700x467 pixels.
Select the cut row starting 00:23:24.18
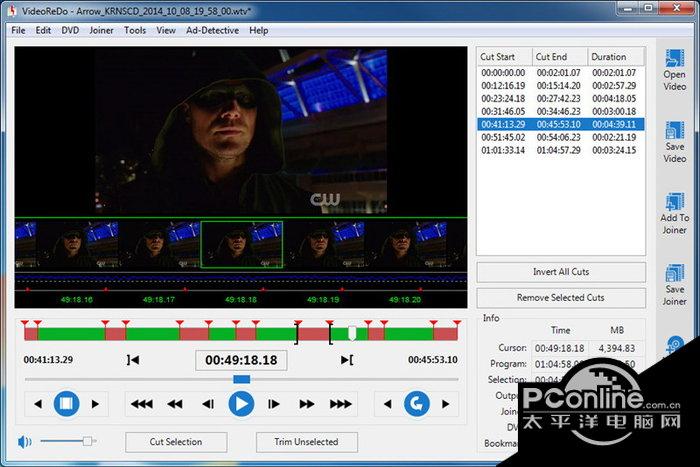tap(561, 99)
